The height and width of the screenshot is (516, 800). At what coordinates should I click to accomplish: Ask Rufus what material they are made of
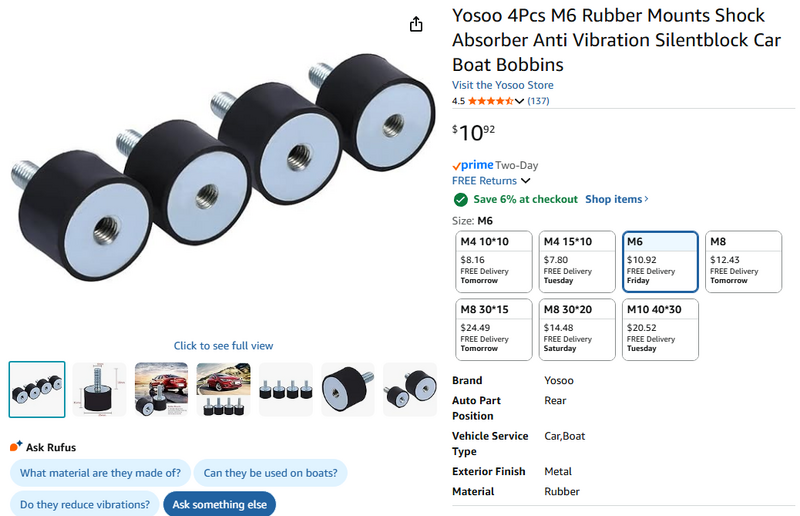coord(100,473)
